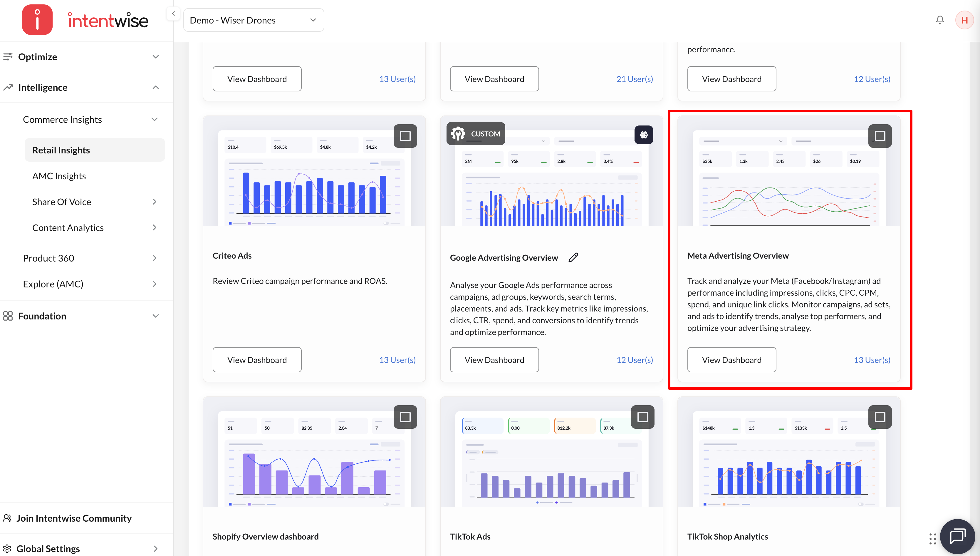980x556 pixels.
Task: Select Share Of Voice menu item
Action: pyautogui.click(x=62, y=202)
